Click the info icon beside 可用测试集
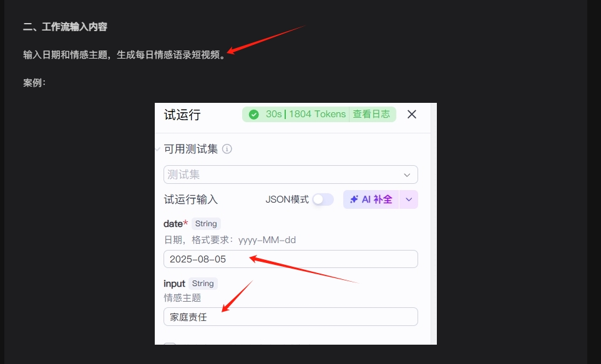This screenshot has width=601, height=364. pos(227,150)
